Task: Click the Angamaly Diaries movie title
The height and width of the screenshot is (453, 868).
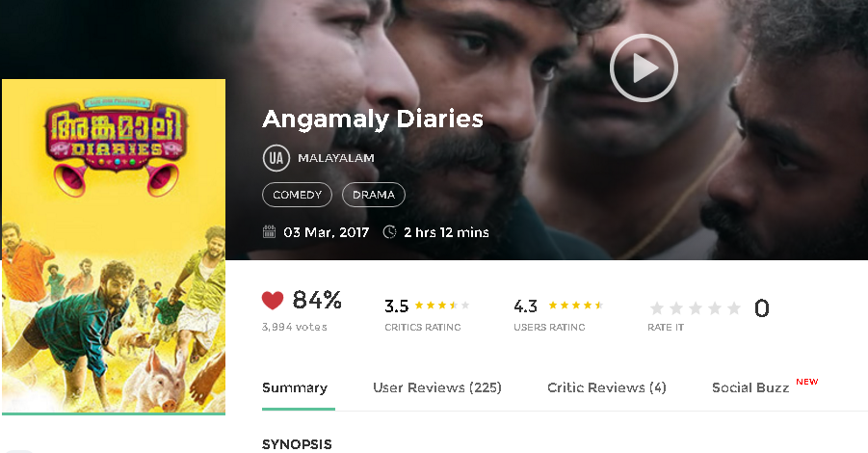Action: (x=373, y=120)
